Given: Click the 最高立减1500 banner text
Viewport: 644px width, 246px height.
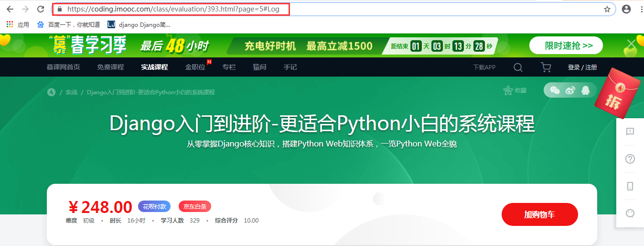Looking at the screenshot, I should [x=339, y=46].
